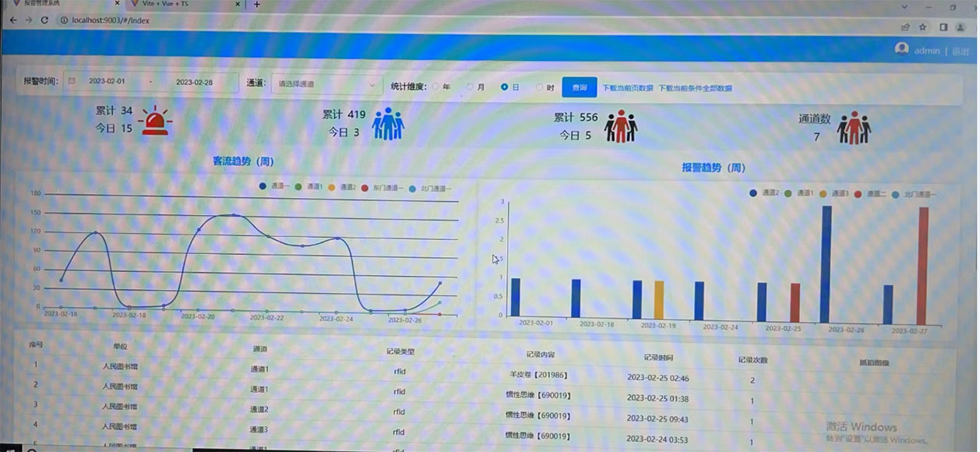
Task: Open the start date 2023-02-01 picker
Action: pos(107,81)
